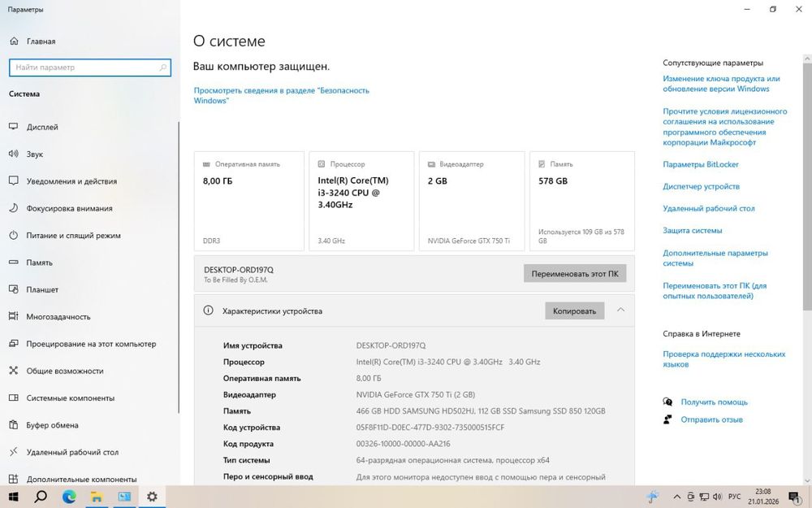Open Удаленный рабочий стол link on right

(x=708, y=208)
